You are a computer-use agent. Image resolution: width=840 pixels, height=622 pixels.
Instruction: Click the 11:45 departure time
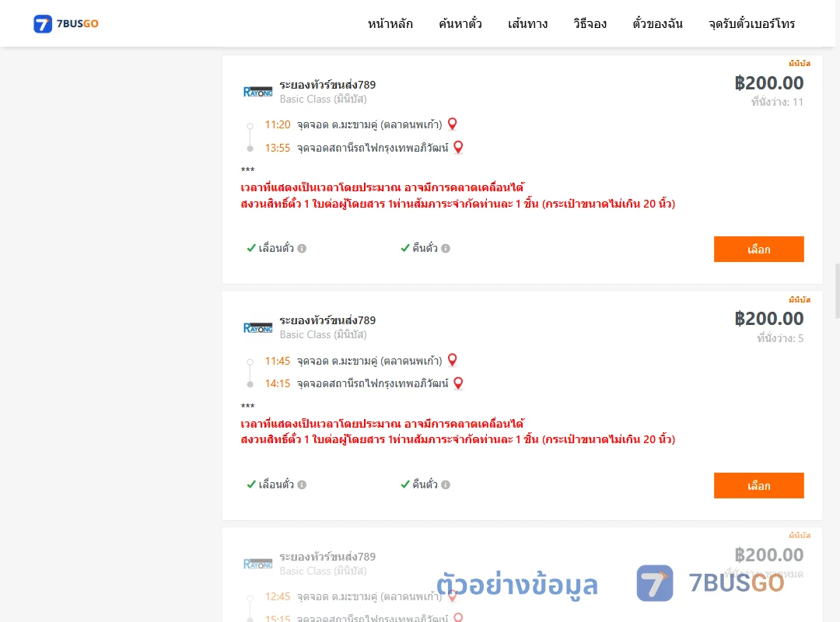(x=278, y=361)
